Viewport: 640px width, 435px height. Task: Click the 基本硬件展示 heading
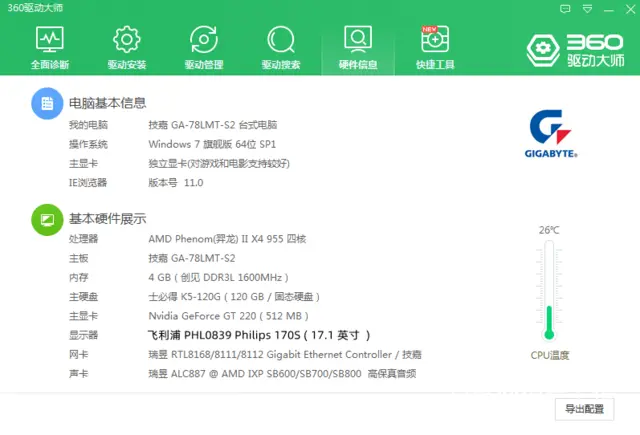[x=107, y=219]
